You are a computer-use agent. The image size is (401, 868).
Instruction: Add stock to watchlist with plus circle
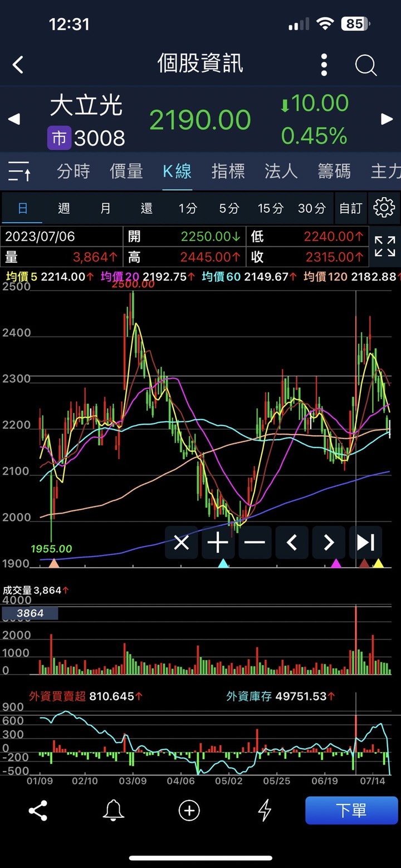(x=189, y=811)
